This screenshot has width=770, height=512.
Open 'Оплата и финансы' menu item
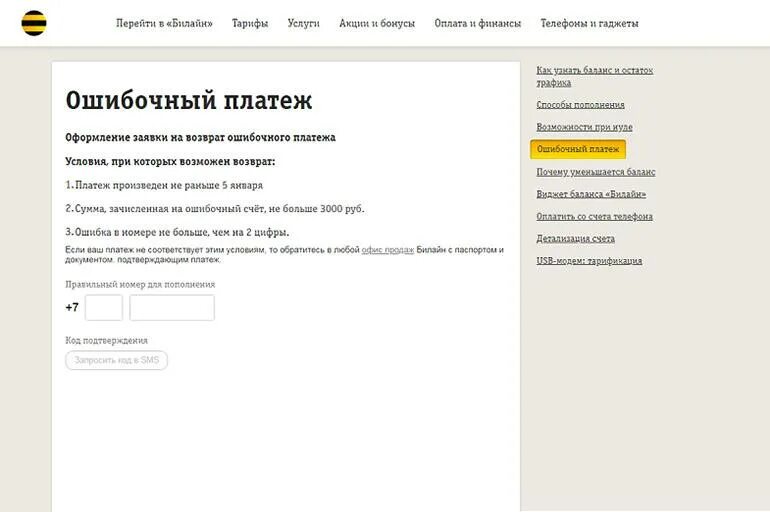tap(477, 24)
